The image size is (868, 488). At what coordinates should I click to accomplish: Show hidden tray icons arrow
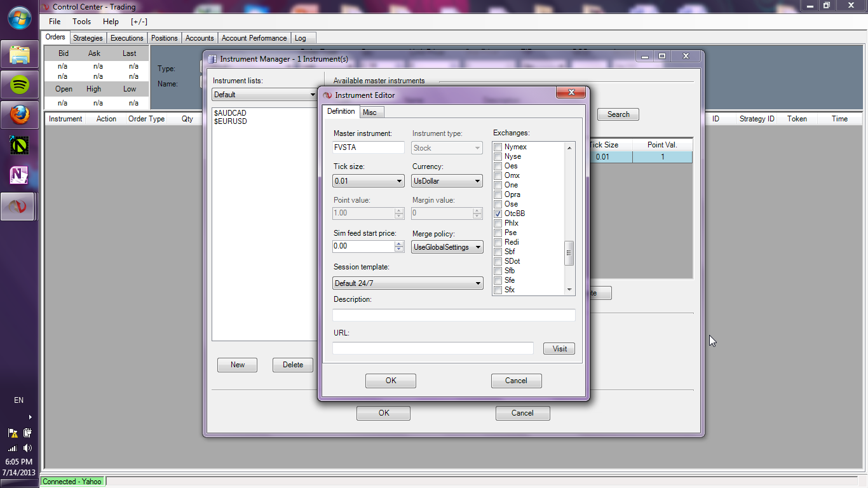click(30, 417)
